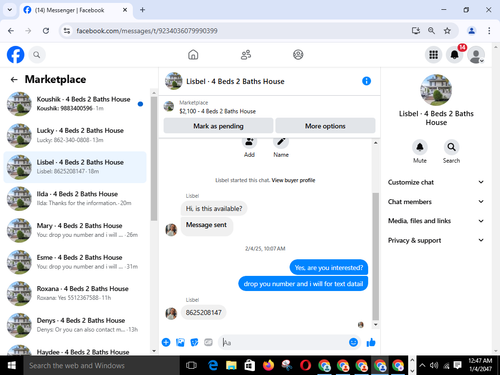This screenshot has height=375, width=500.
Task: Attach a photo using the image icon
Action: coord(180,342)
